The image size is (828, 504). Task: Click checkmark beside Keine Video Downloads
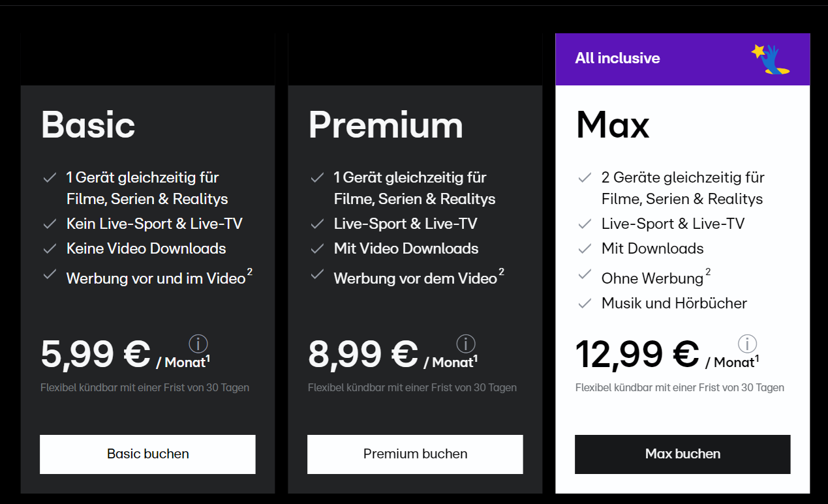click(50, 248)
